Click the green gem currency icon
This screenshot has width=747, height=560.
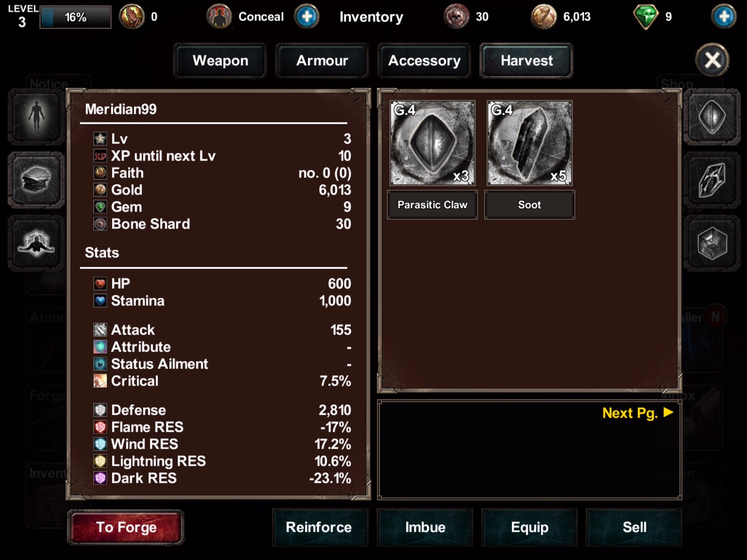[x=645, y=16]
